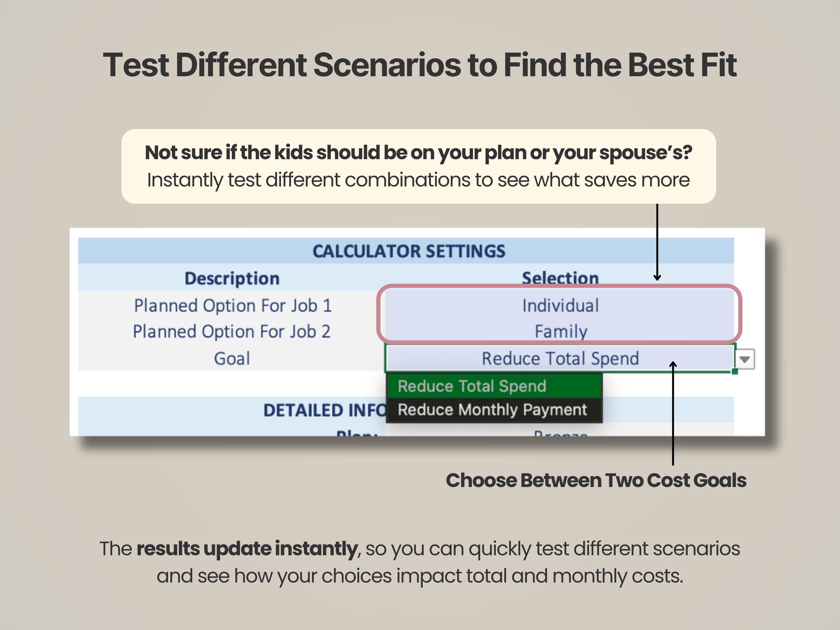Select the Individual cell for Job 1

pyautogui.click(x=560, y=306)
